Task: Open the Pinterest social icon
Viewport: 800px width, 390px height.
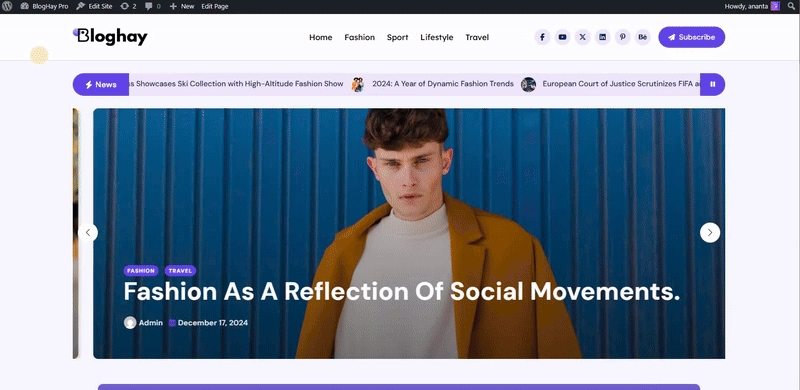Action: 622,37
